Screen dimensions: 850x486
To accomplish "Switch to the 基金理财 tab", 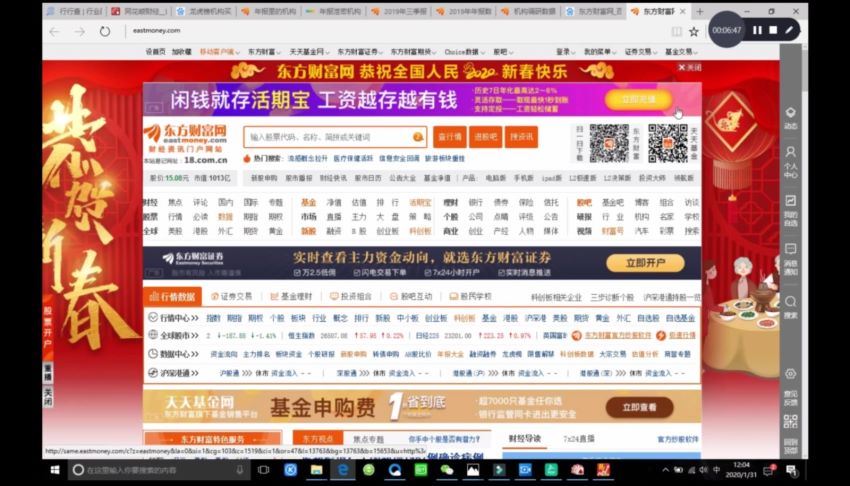I will tap(291, 296).
